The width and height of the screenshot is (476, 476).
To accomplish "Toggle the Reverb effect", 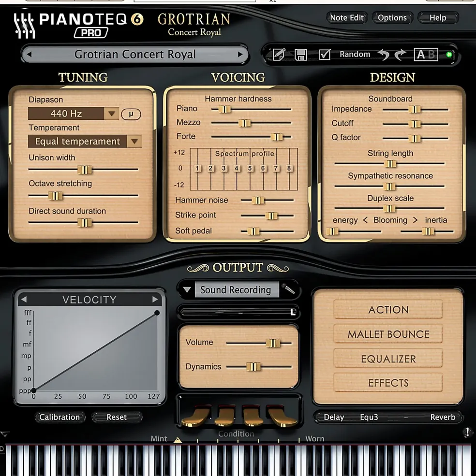I will pyautogui.click(x=443, y=417).
